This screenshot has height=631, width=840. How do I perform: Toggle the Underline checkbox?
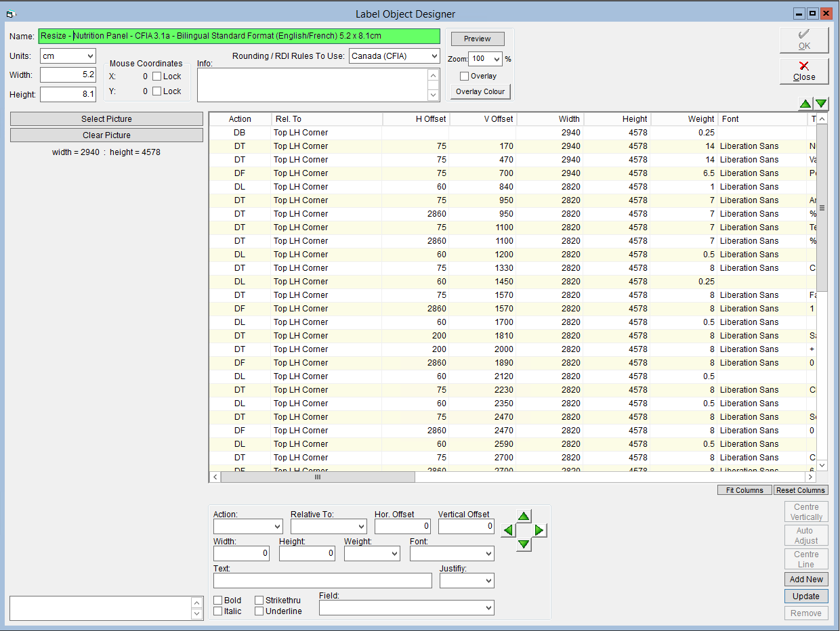tap(259, 611)
